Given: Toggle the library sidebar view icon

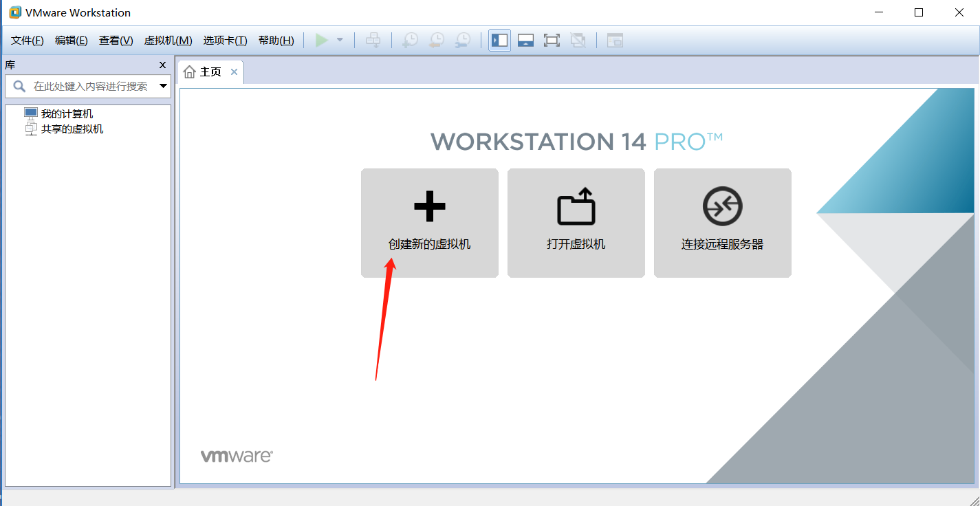Looking at the screenshot, I should click(x=500, y=41).
